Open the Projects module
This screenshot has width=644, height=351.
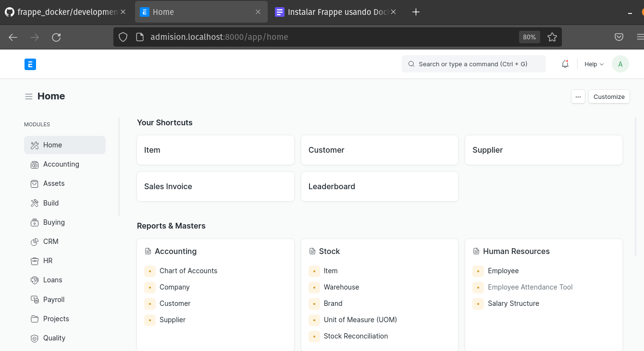click(x=65, y=319)
